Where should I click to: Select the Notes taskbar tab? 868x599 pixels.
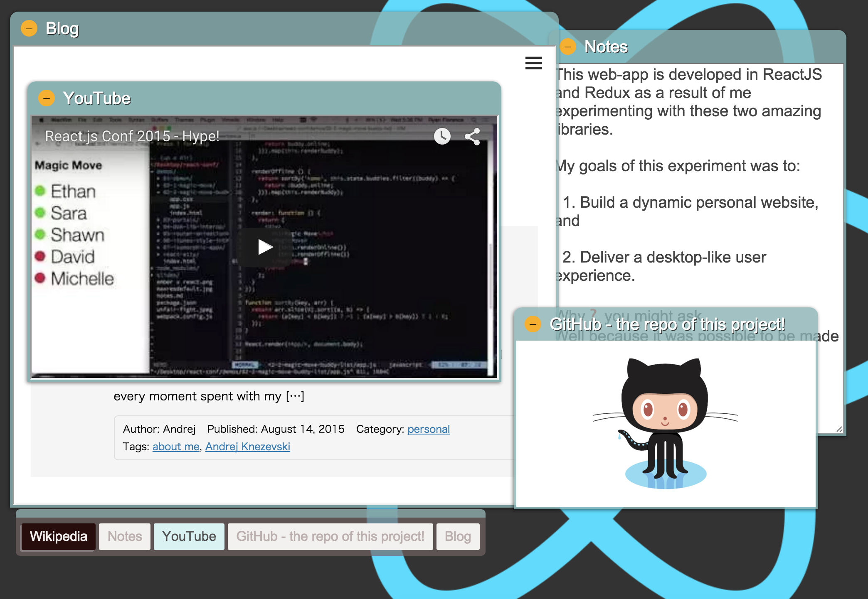tap(125, 536)
